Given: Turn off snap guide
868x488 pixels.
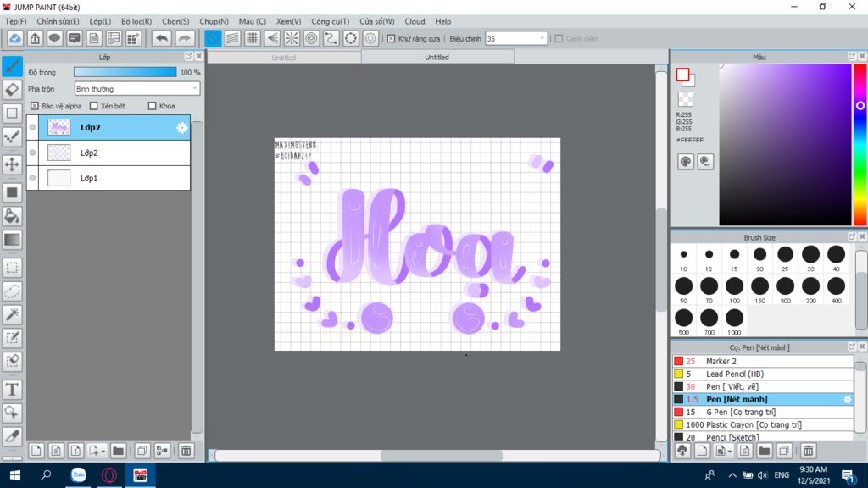Looking at the screenshot, I should pos(213,38).
